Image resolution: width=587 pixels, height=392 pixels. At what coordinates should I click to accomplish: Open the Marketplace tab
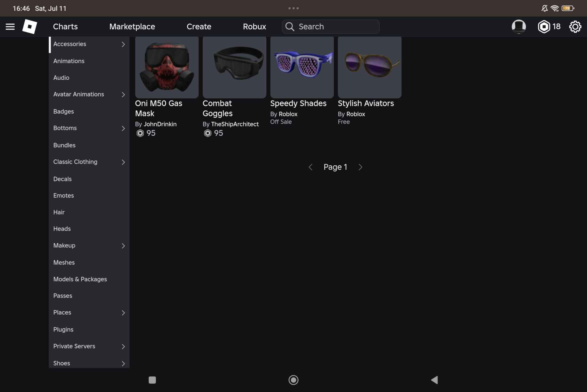point(132,27)
